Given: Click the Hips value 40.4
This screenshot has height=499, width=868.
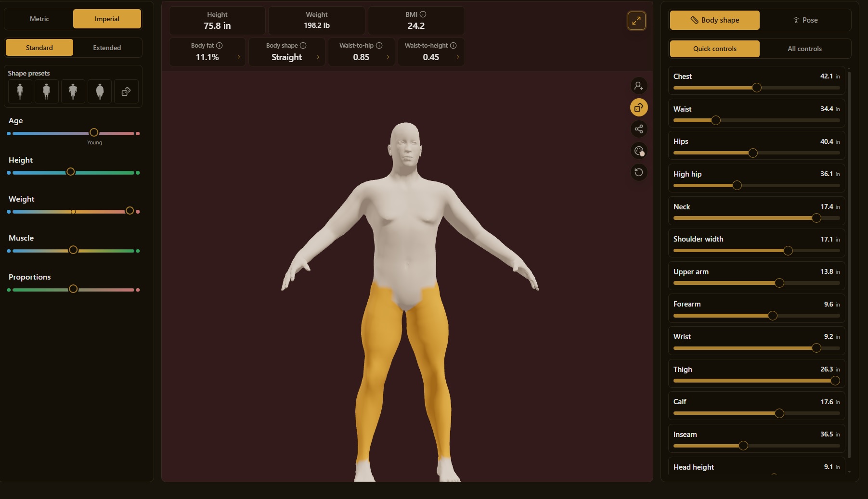Looking at the screenshot, I should [827, 141].
